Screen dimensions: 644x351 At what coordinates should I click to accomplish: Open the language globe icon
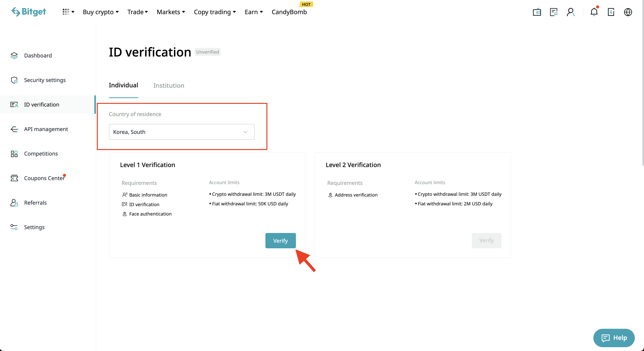click(628, 12)
